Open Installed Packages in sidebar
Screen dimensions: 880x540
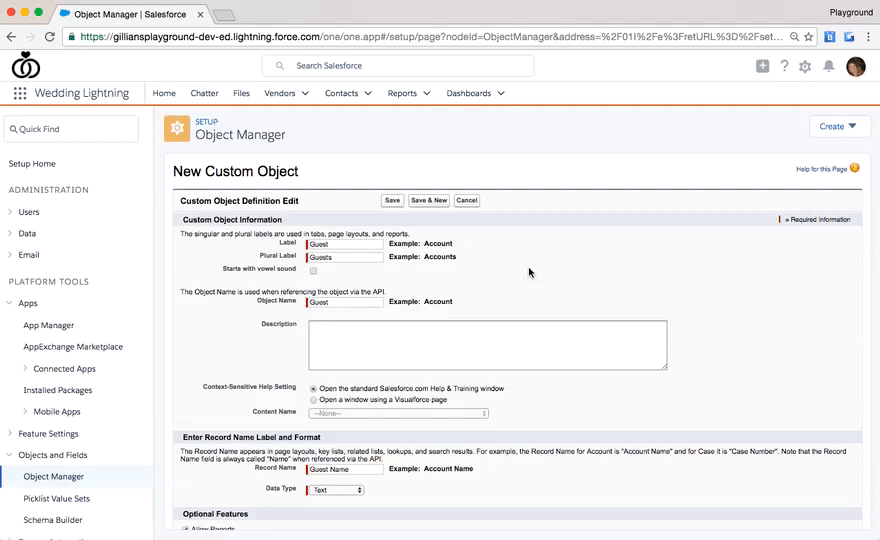[x=58, y=390]
